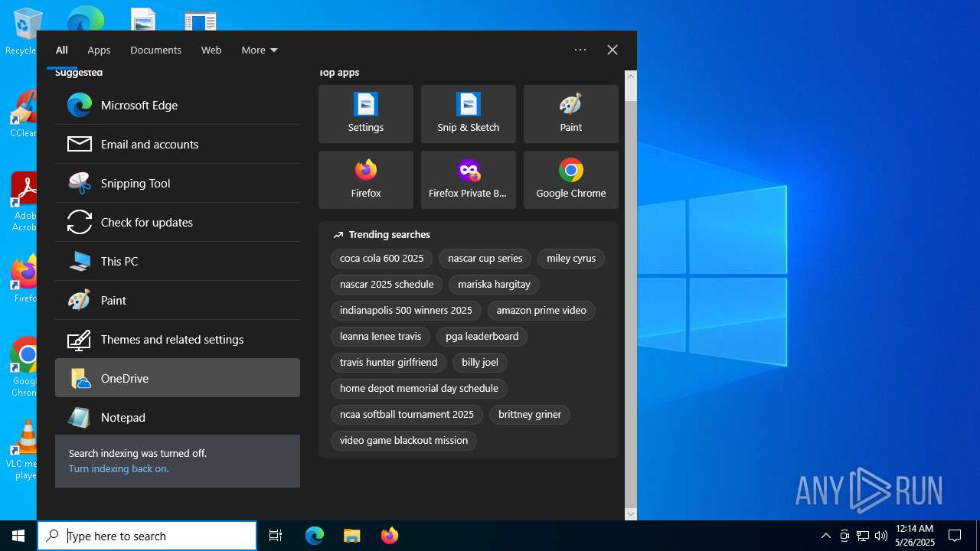Close the search panel with X

coord(612,50)
